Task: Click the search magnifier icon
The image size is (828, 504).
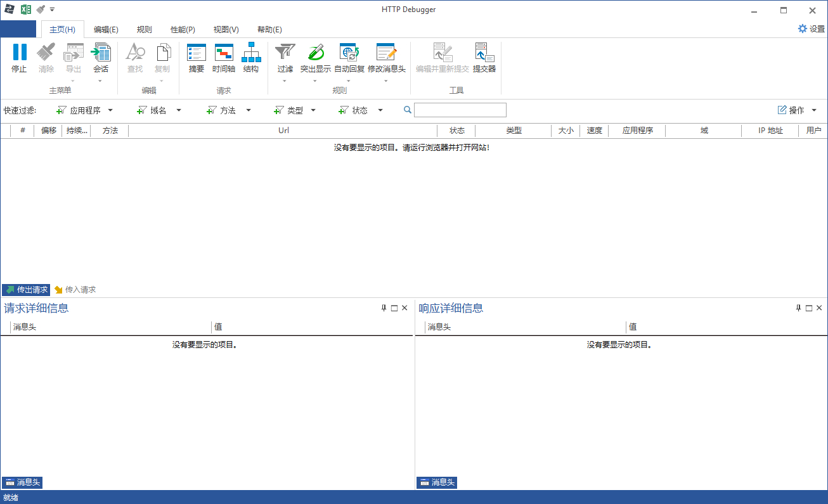Action: pos(408,110)
